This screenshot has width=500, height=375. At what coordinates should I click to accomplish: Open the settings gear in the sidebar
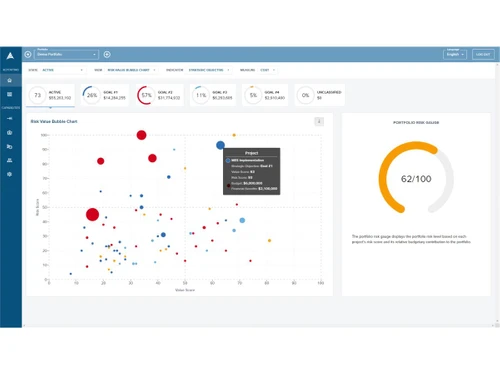pos(10,174)
